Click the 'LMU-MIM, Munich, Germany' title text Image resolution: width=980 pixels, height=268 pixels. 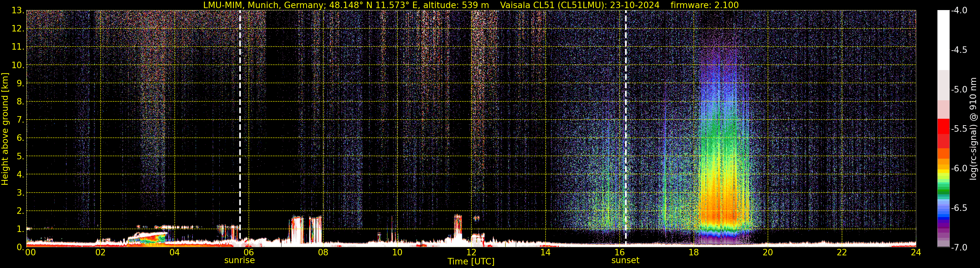tap(264, 5)
